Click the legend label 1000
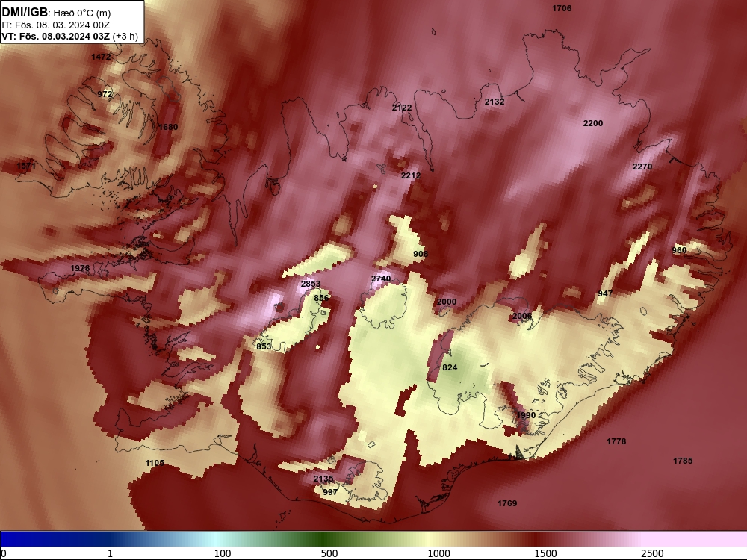 coord(438,553)
